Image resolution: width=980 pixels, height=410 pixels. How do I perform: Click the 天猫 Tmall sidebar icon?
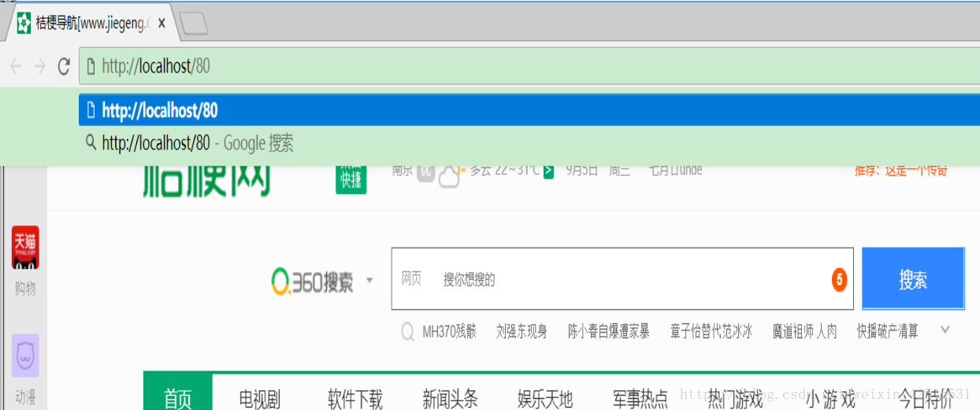(x=25, y=248)
